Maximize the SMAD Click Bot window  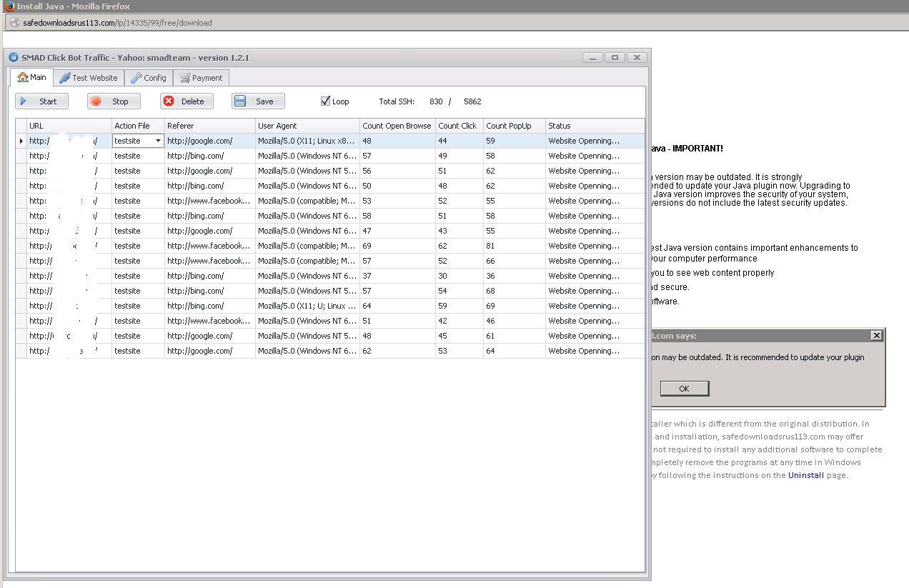pyautogui.click(x=614, y=57)
